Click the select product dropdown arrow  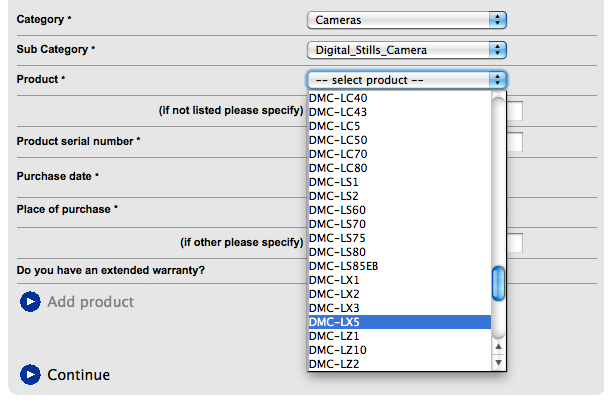pos(497,79)
